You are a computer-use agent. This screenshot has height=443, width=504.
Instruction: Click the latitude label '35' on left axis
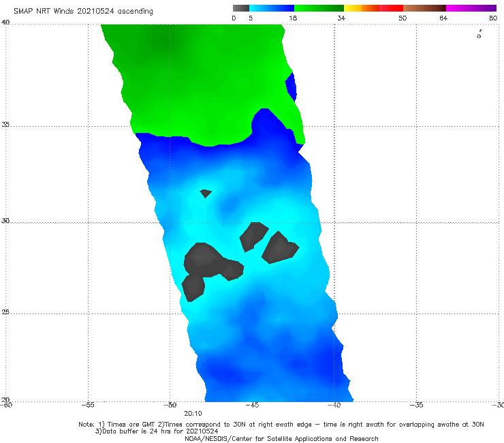5,124
